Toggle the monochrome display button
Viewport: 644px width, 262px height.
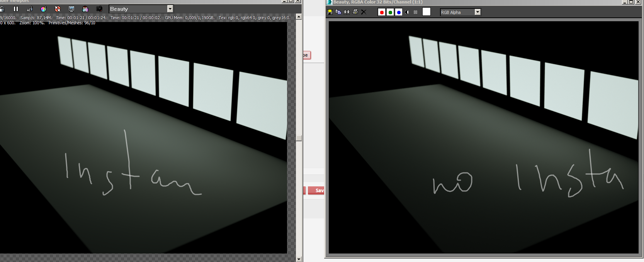point(416,12)
